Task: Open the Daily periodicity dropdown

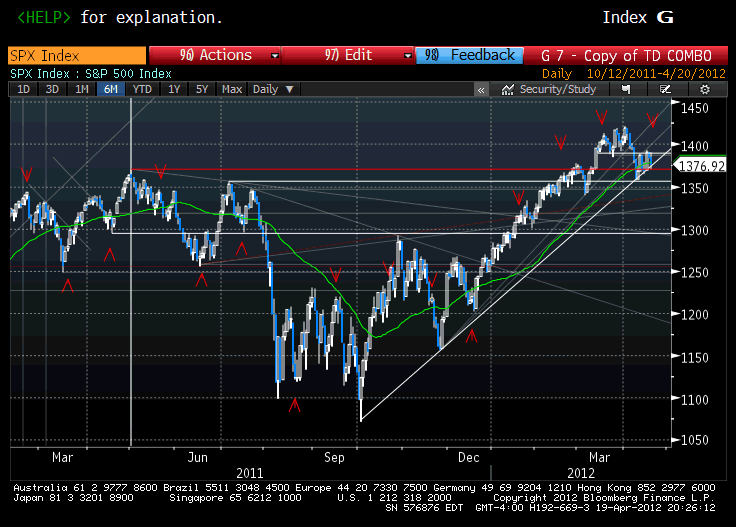Action: tap(273, 89)
